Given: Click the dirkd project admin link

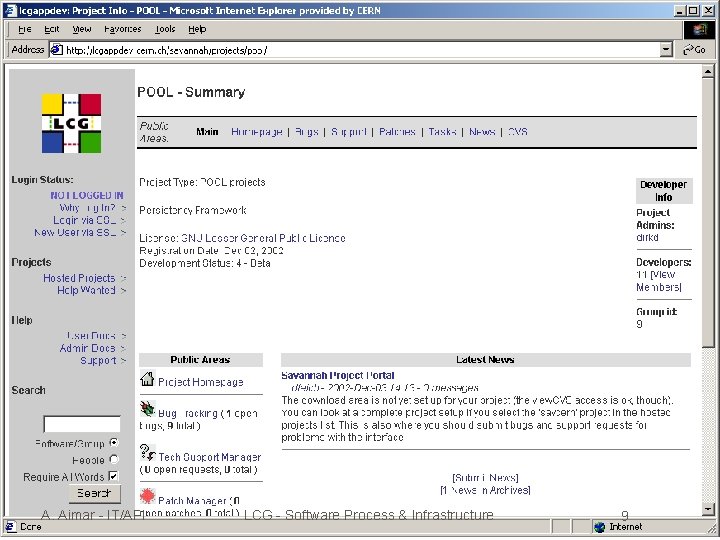Looking at the screenshot, I should (x=647, y=237).
